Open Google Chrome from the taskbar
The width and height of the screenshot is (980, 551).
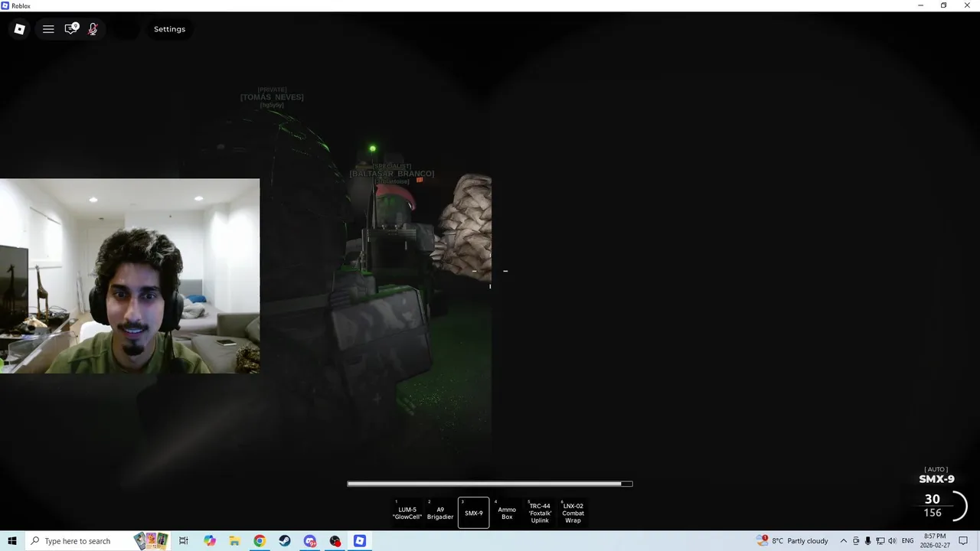tap(260, 541)
